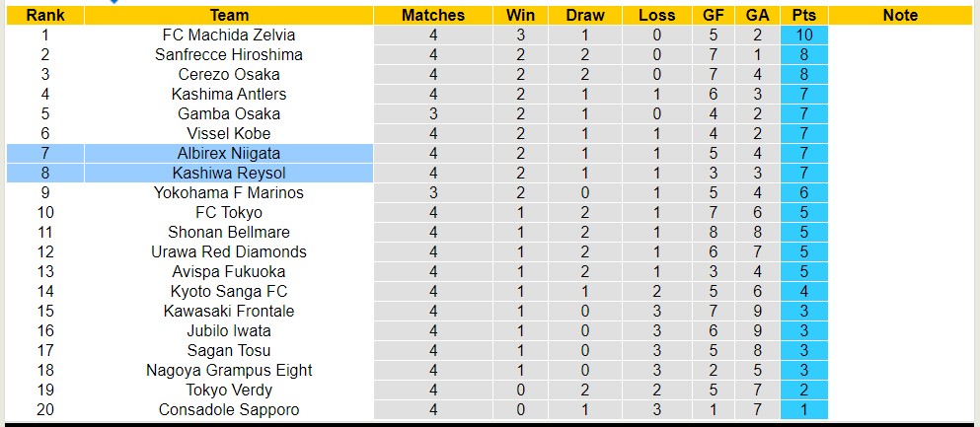The image size is (980, 427).
Task: Select the Cerezo Osaka team name
Action: click(229, 74)
